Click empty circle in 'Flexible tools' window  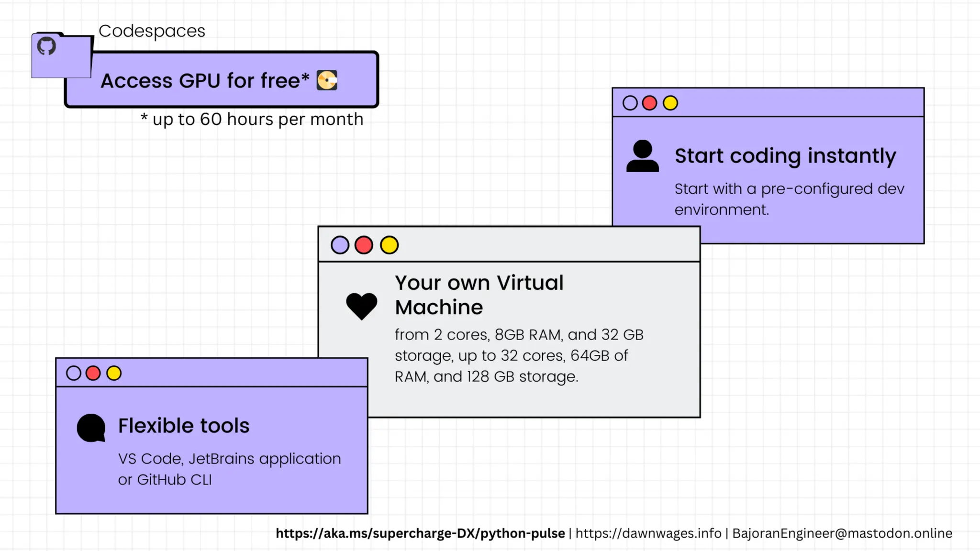(73, 373)
